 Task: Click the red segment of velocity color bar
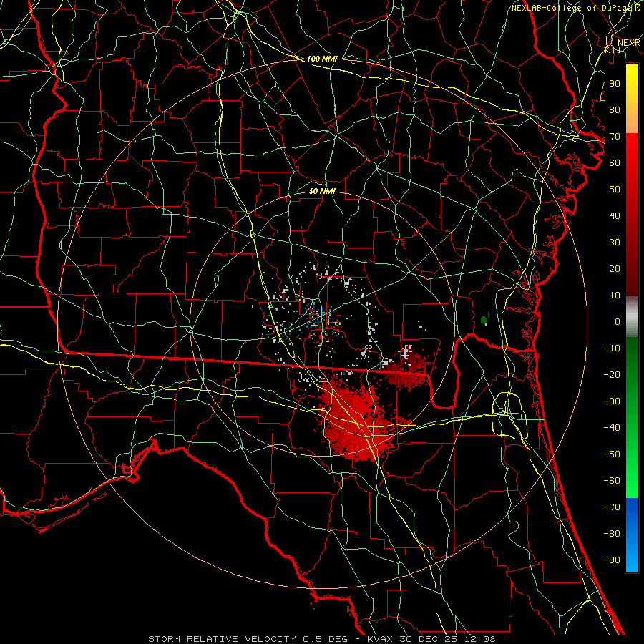coord(632,215)
